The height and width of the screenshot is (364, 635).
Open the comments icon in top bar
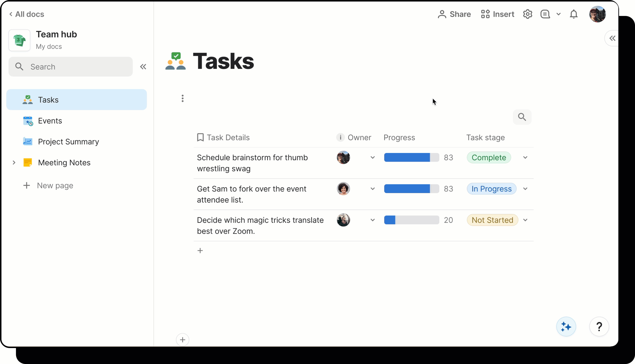click(x=545, y=14)
